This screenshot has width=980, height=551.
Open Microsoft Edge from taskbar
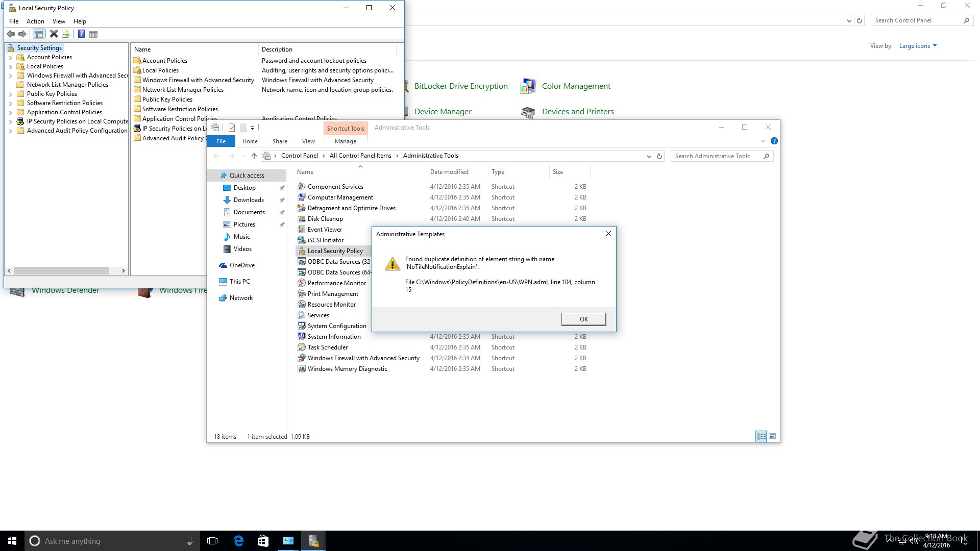pos(238,541)
